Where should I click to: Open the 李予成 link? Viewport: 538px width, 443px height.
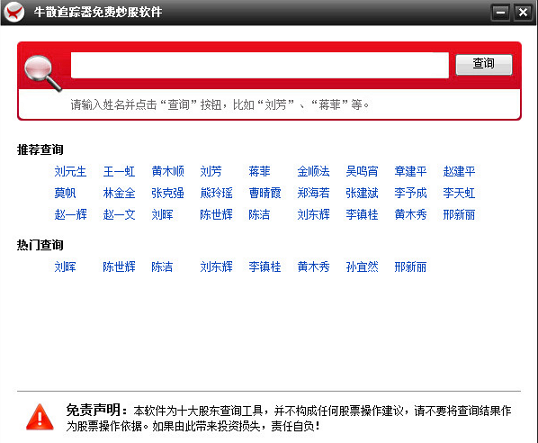tap(411, 193)
